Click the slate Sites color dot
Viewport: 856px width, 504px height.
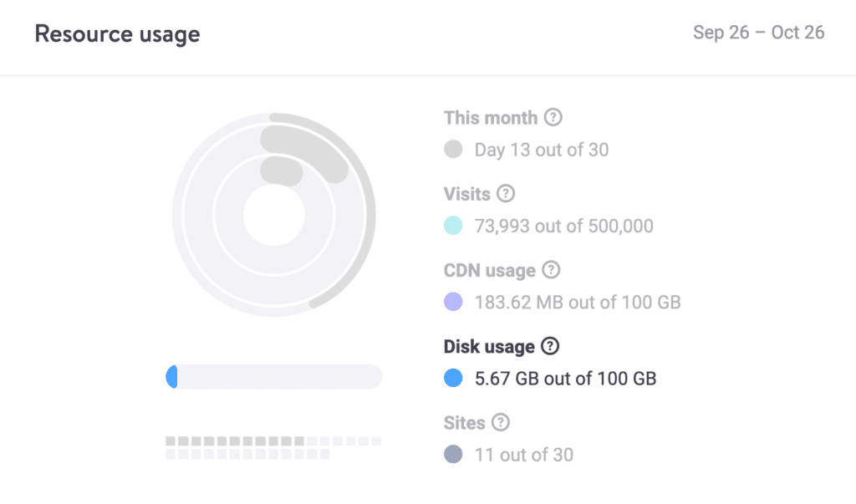(453, 455)
